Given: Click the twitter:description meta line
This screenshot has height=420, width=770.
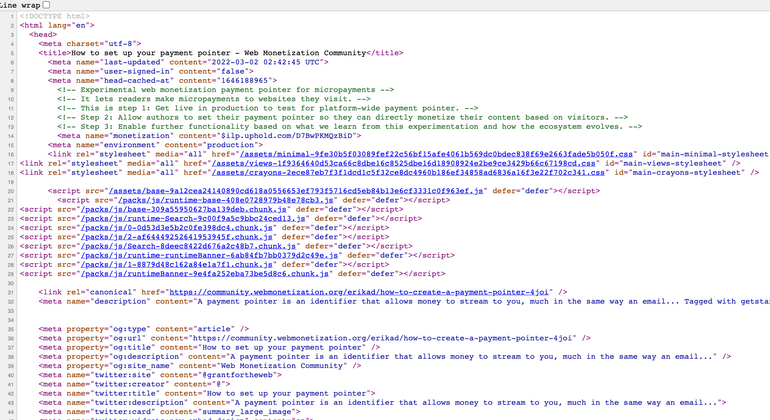Looking at the screenshot, I should (x=382, y=403).
